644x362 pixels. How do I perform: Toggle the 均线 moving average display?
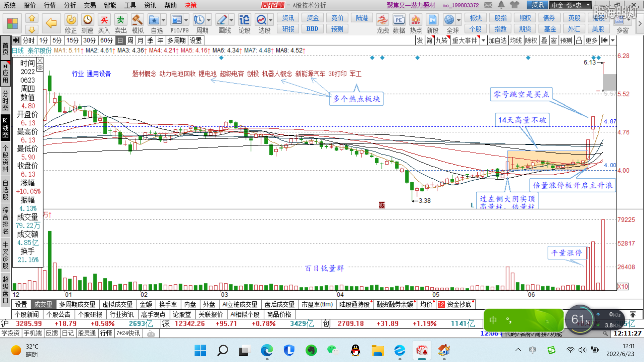pyautogui.click(x=516, y=41)
